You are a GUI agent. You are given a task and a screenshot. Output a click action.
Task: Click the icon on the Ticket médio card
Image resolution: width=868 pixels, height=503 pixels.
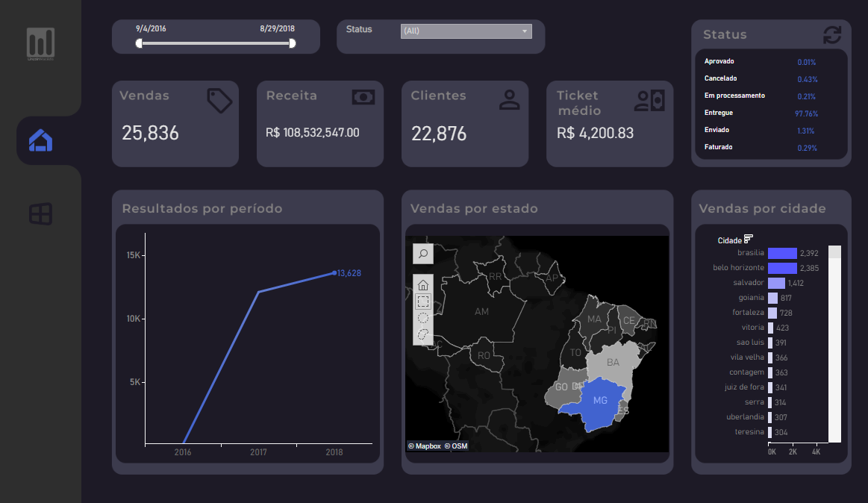[649, 100]
